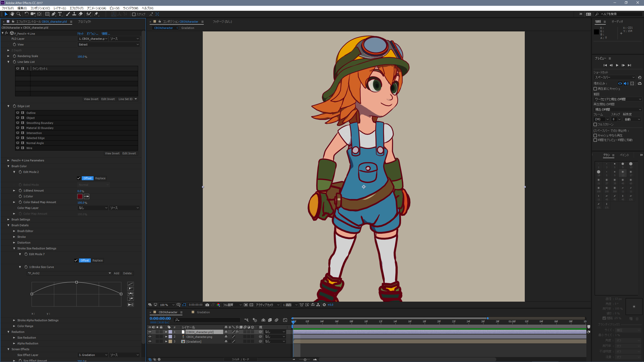The image size is (644, 362).
Task: Hide the Gradation layer
Action: click(x=150, y=341)
